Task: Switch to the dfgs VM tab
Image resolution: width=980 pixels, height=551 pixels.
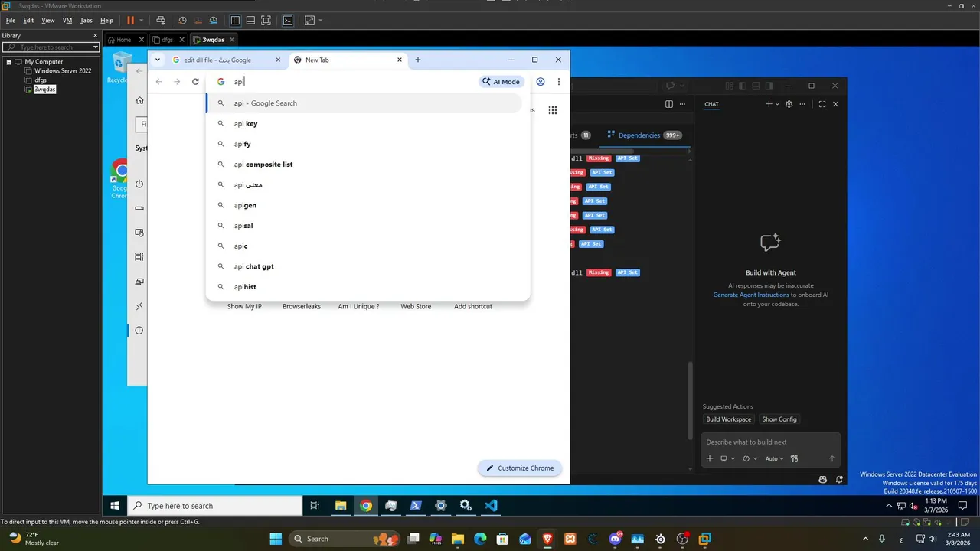Action: [167, 40]
